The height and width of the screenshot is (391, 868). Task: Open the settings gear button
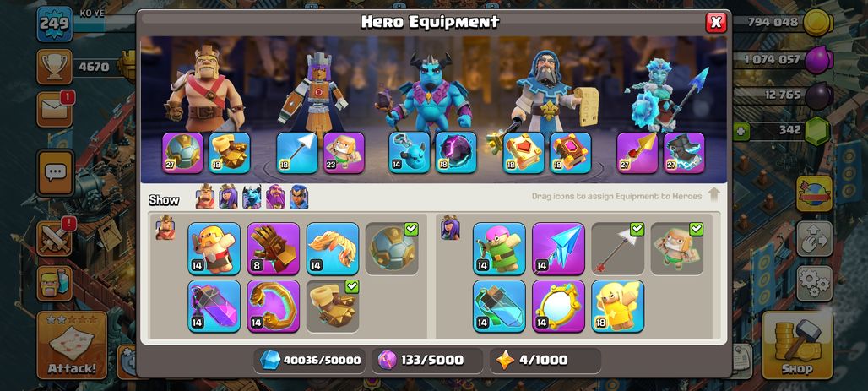coord(814,284)
